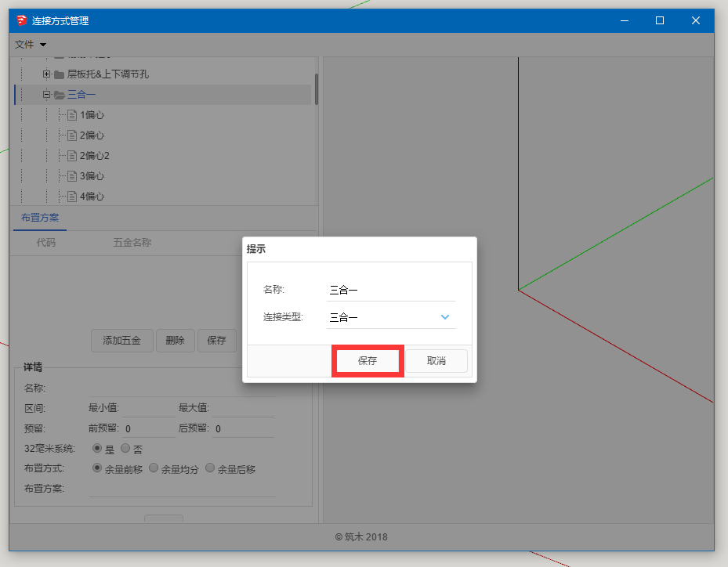
Task: Click the 3偏心 document icon
Action: tap(72, 176)
